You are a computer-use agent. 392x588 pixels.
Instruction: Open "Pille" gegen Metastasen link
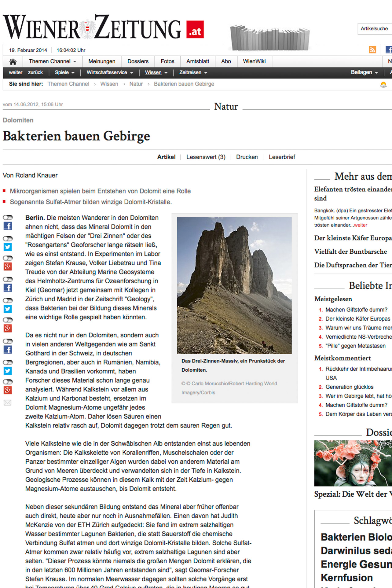pos(355,346)
